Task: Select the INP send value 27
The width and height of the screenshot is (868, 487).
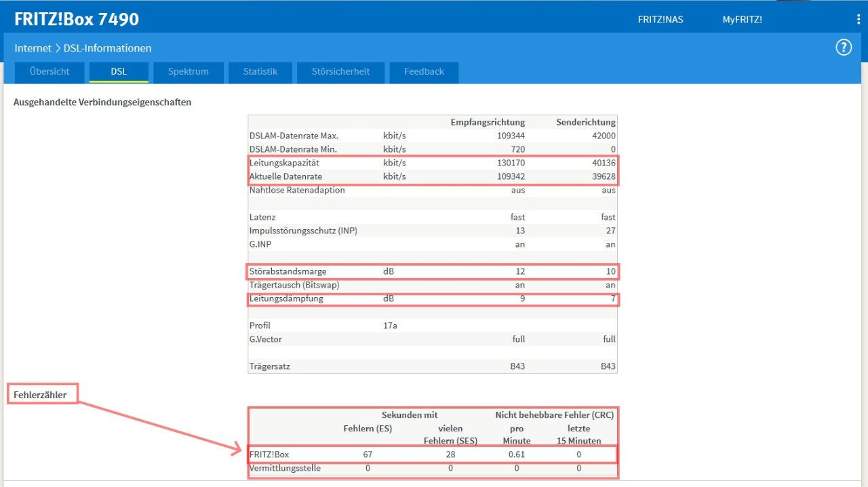Action: tap(611, 231)
